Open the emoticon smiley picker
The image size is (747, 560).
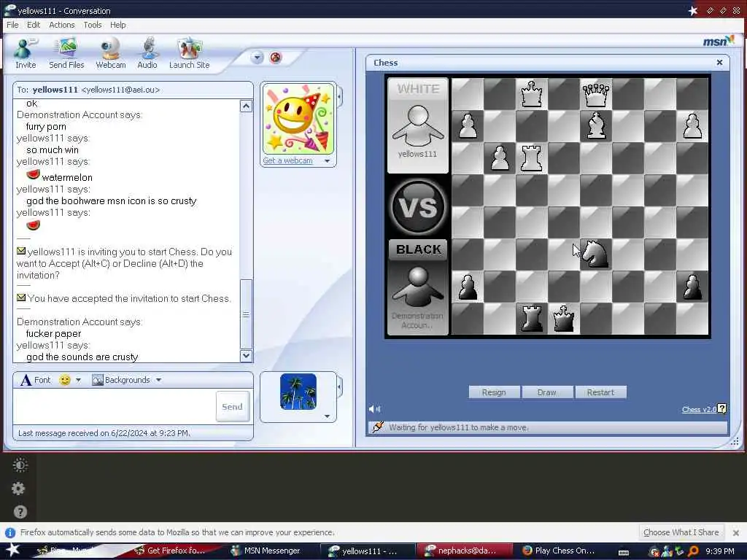click(64, 380)
